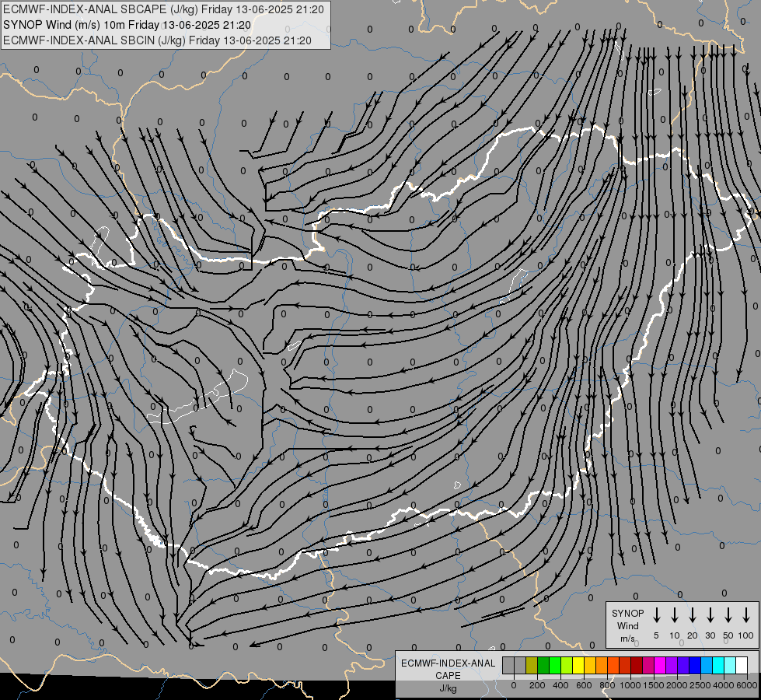
Task: Click the SBCIN title line in the header box
Action: [157, 40]
